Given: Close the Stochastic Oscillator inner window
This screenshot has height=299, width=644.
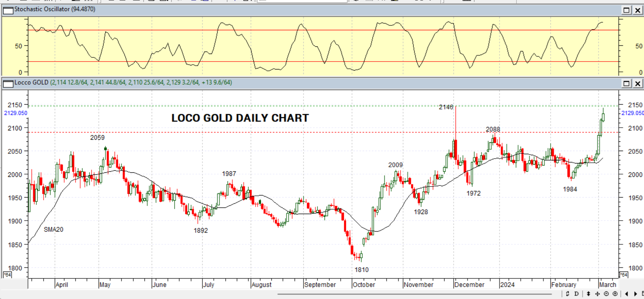Looking at the screenshot, I should coord(637,10).
